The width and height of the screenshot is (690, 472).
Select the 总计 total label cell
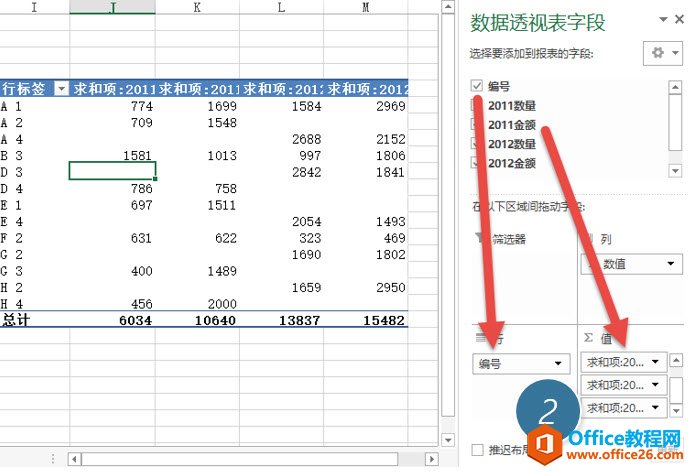pos(34,320)
